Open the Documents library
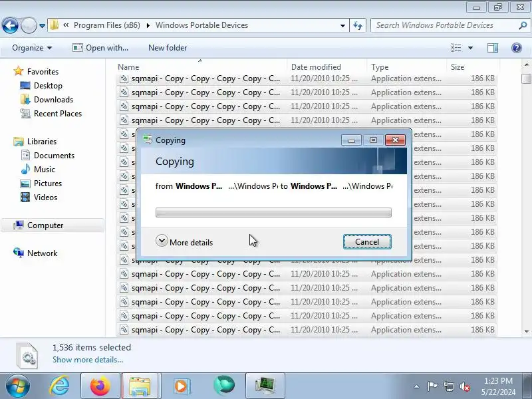 (x=54, y=156)
